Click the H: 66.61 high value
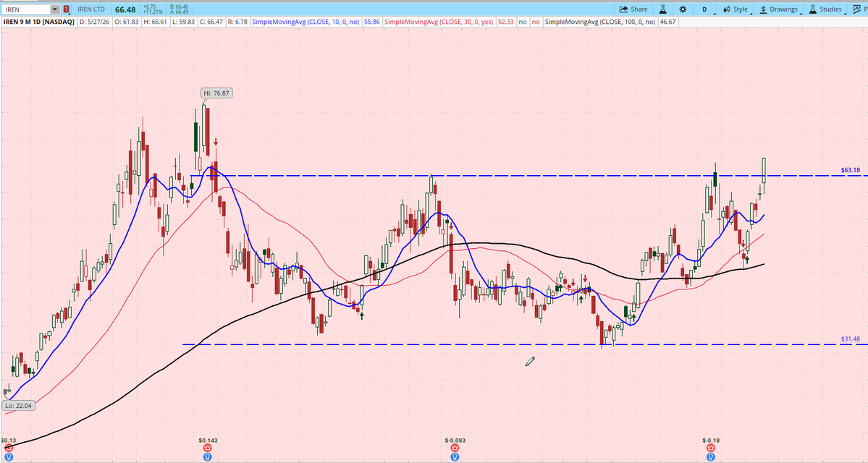Screen dimensions: 868x463 pyautogui.click(x=155, y=22)
